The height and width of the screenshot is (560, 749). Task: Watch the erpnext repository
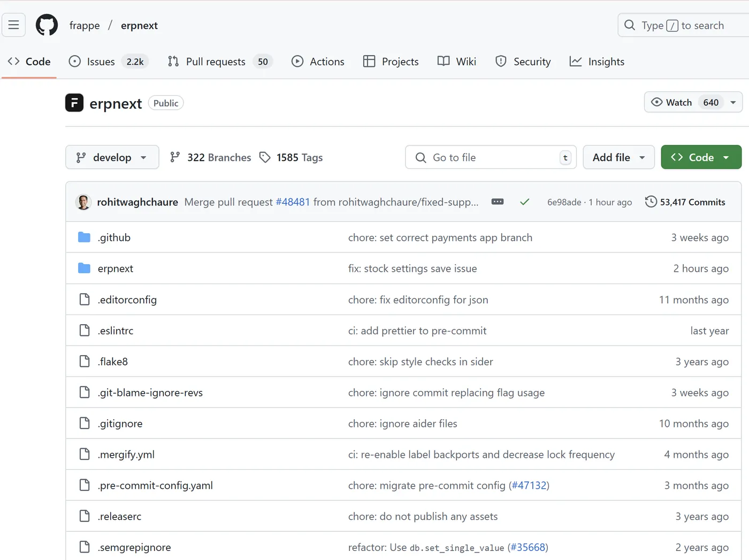[684, 102]
